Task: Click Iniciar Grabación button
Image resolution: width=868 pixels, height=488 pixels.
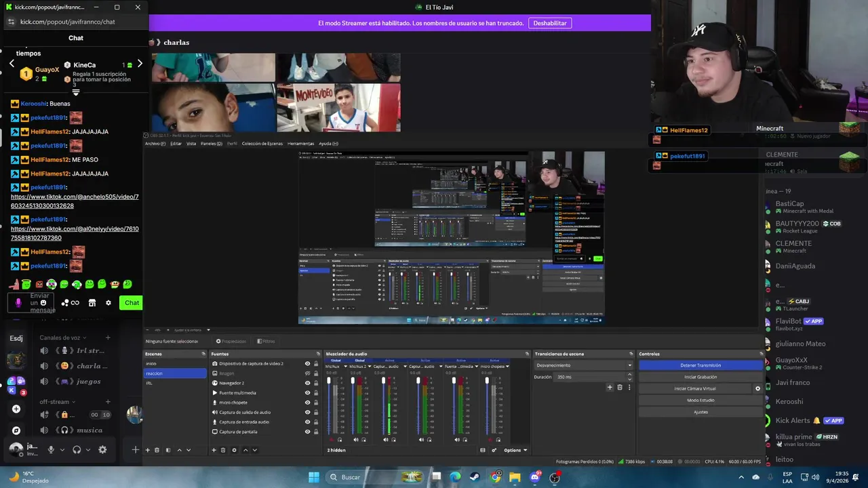Action: coord(701,377)
